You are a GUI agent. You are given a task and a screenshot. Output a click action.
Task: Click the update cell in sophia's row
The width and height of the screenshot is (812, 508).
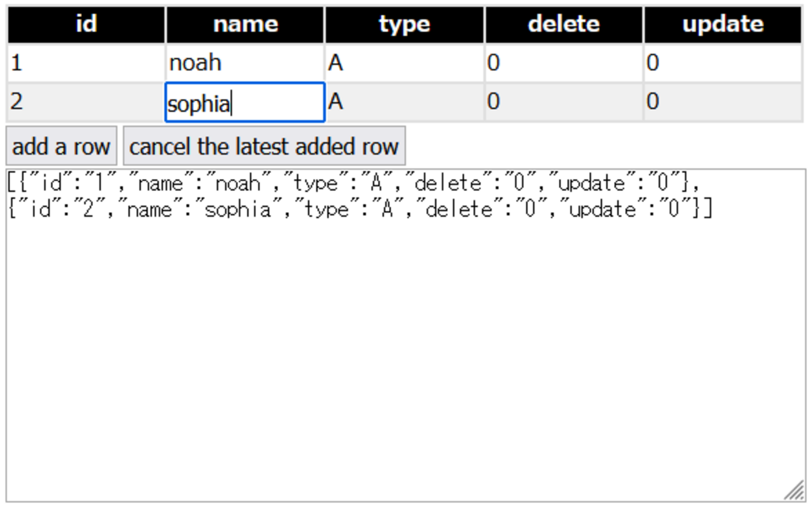pyautogui.click(x=723, y=102)
